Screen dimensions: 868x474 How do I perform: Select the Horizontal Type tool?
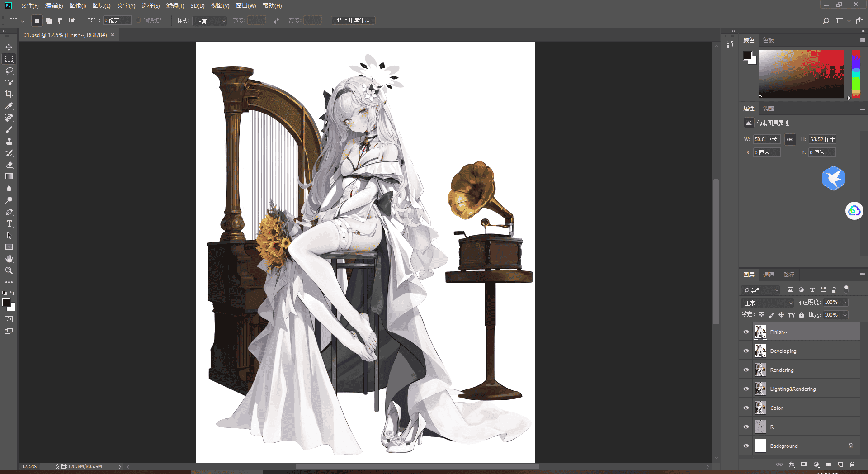(9, 223)
